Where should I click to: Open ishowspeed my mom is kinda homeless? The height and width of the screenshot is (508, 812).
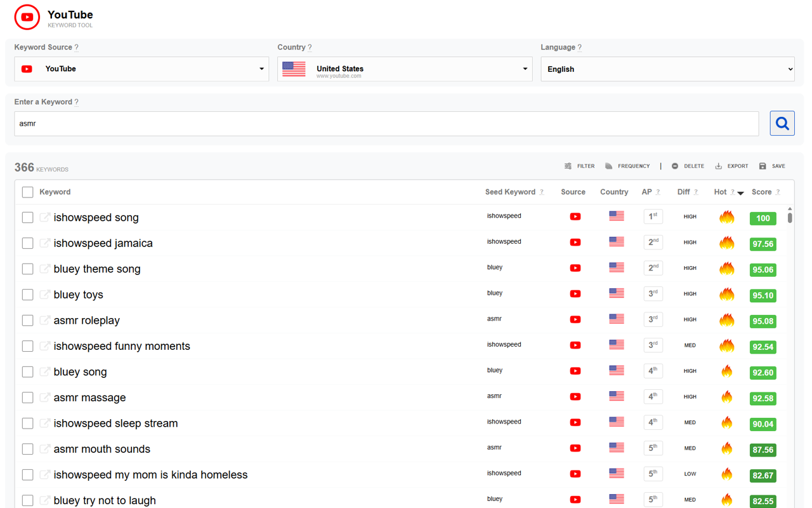point(150,474)
